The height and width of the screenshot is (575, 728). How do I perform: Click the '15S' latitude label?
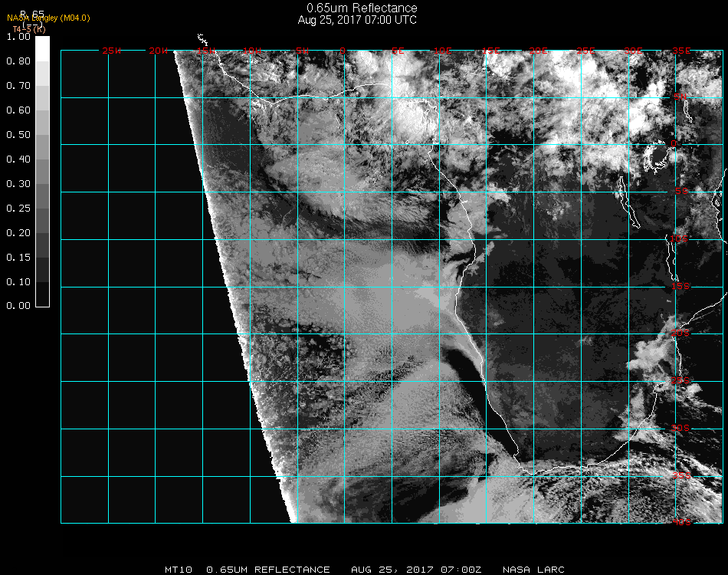[680, 286]
